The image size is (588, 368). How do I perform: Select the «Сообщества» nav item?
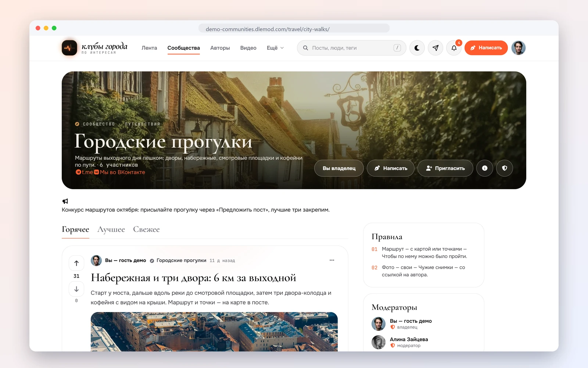(x=184, y=48)
